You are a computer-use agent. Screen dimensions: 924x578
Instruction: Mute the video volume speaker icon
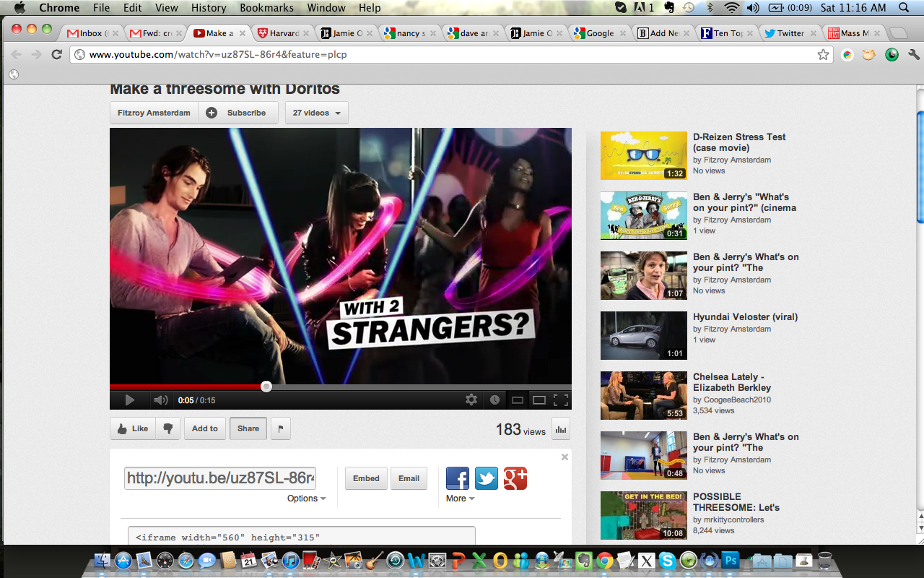click(160, 400)
